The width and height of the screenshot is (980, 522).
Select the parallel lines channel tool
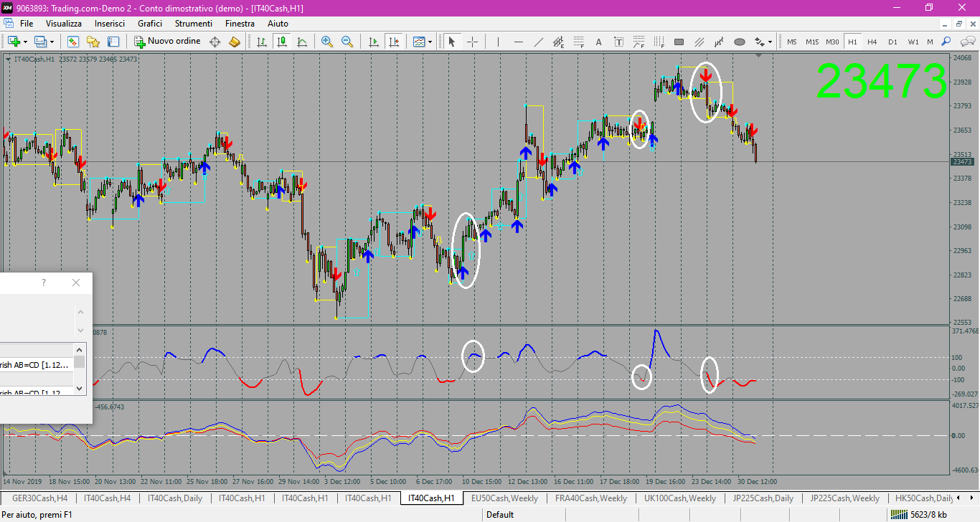point(699,42)
